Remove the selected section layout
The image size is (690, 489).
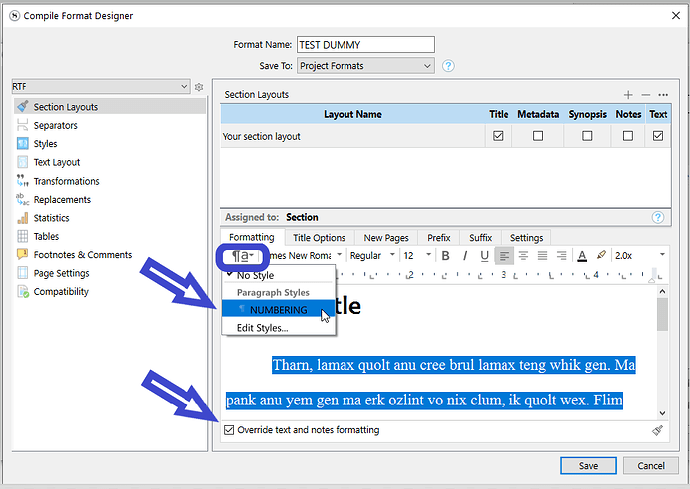[x=646, y=95]
